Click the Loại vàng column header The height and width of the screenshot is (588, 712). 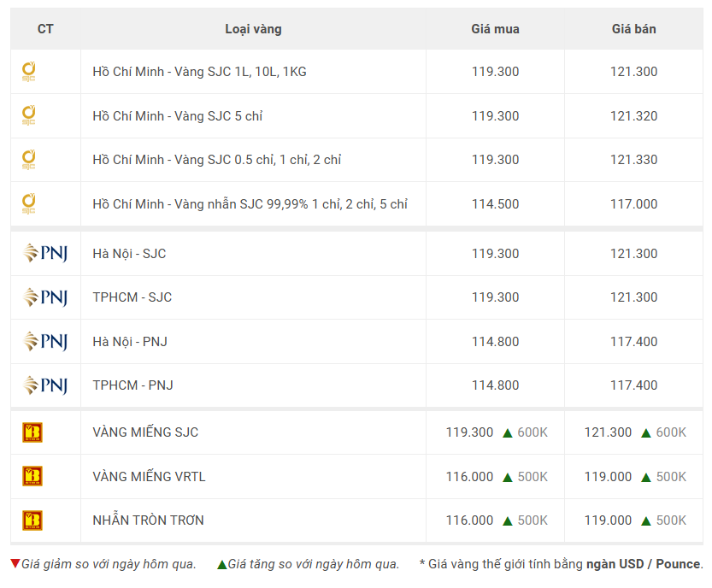coord(253,29)
